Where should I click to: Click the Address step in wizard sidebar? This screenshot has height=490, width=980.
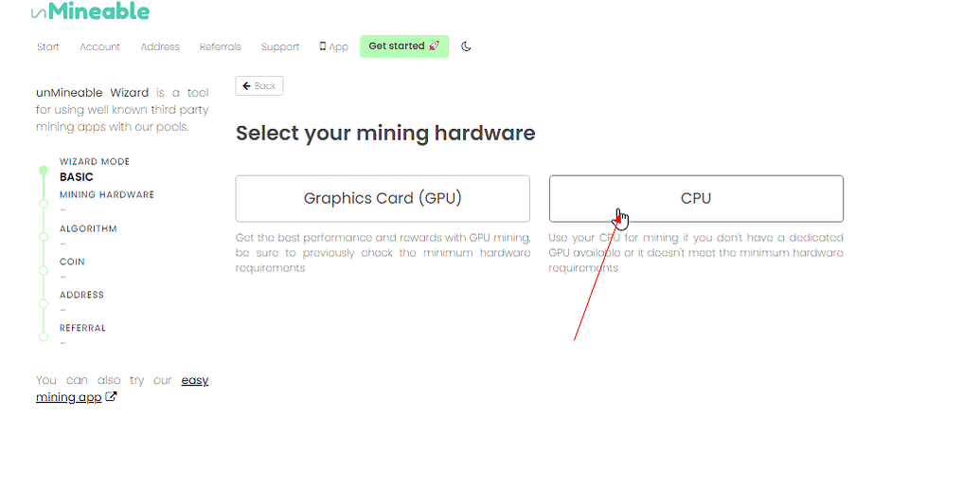click(81, 295)
